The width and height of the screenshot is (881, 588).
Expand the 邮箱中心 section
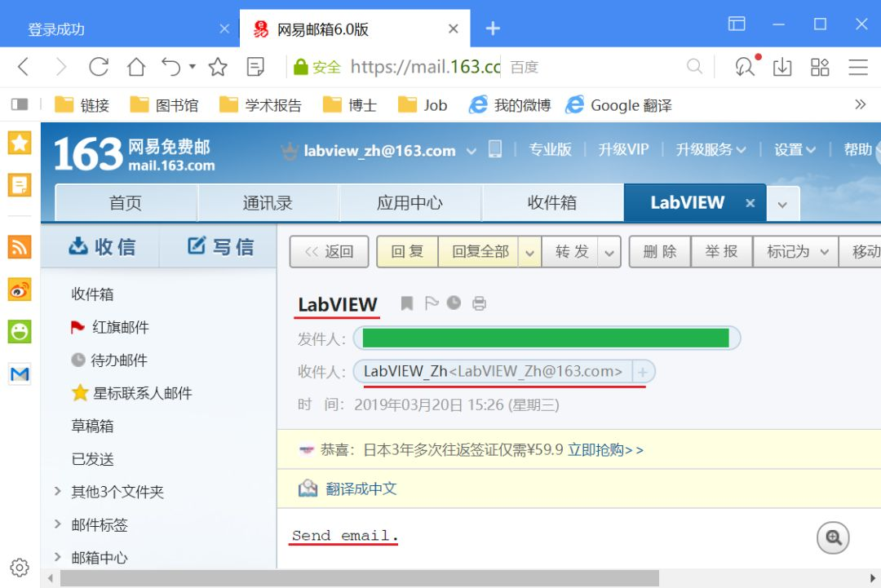[x=57, y=556]
